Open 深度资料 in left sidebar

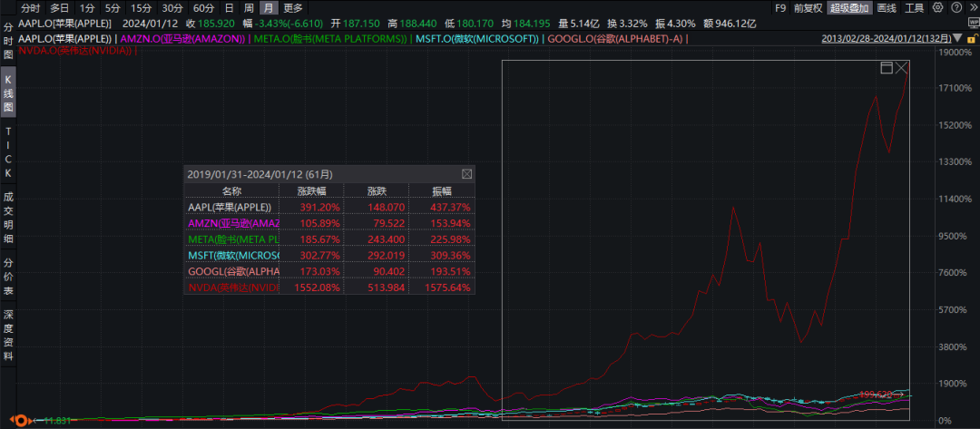point(8,335)
